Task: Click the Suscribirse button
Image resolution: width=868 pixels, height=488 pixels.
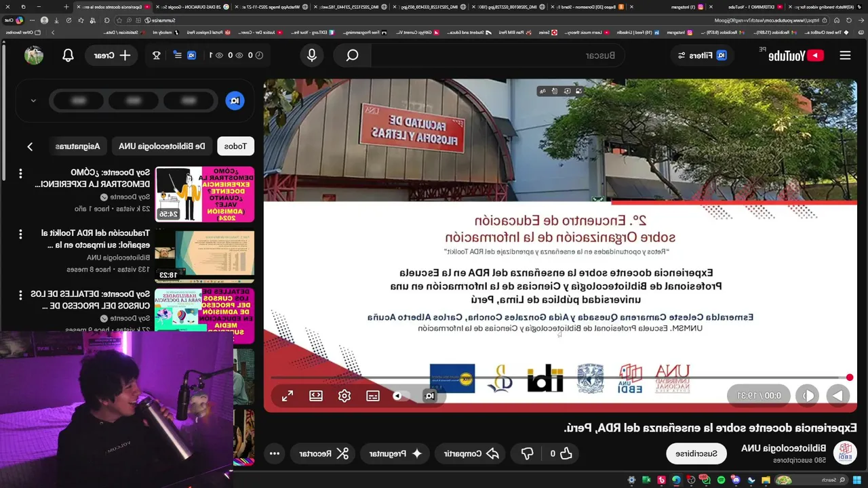Action: [696, 453]
